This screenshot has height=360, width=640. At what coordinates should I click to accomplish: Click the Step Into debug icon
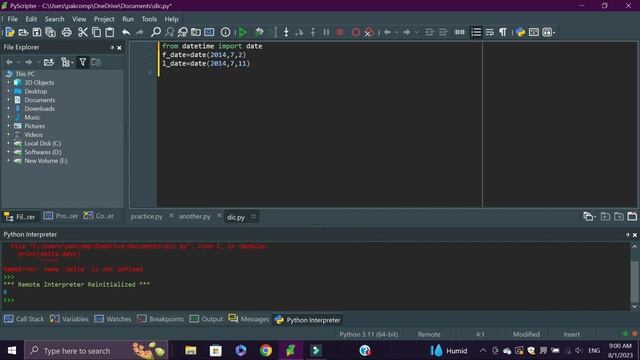coord(286,32)
